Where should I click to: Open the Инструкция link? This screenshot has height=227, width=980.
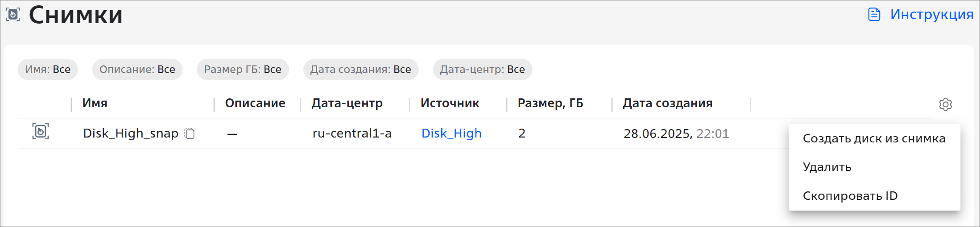click(931, 15)
